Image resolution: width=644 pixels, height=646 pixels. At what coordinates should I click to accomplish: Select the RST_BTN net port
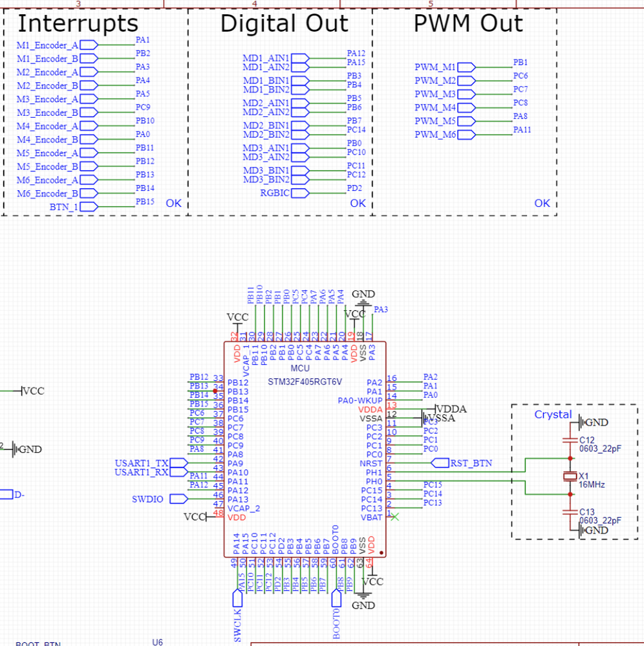(x=440, y=463)
